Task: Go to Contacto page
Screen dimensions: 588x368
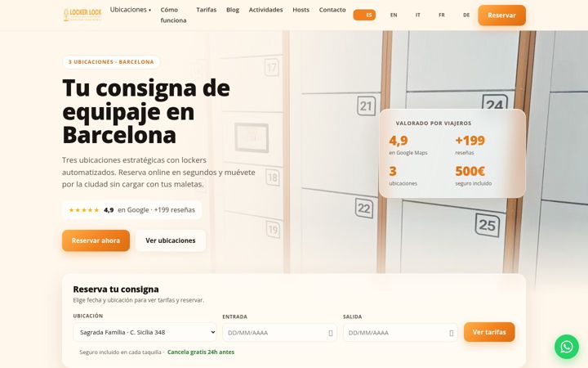Action: pos(332,10)
